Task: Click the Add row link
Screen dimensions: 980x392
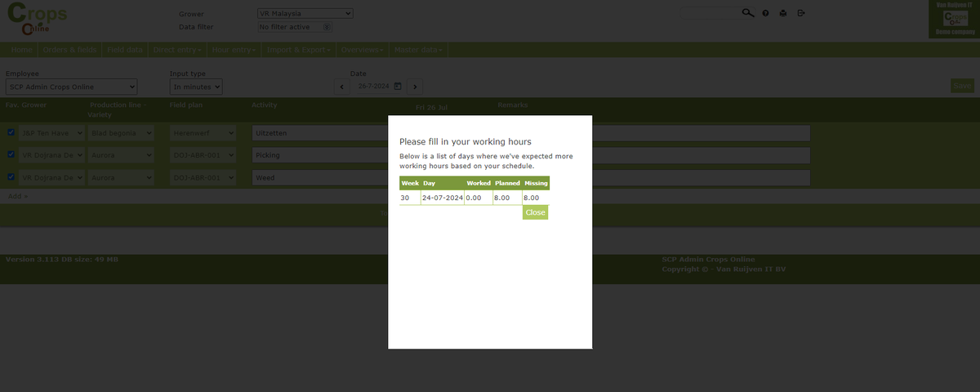Action: click(17, 197)
